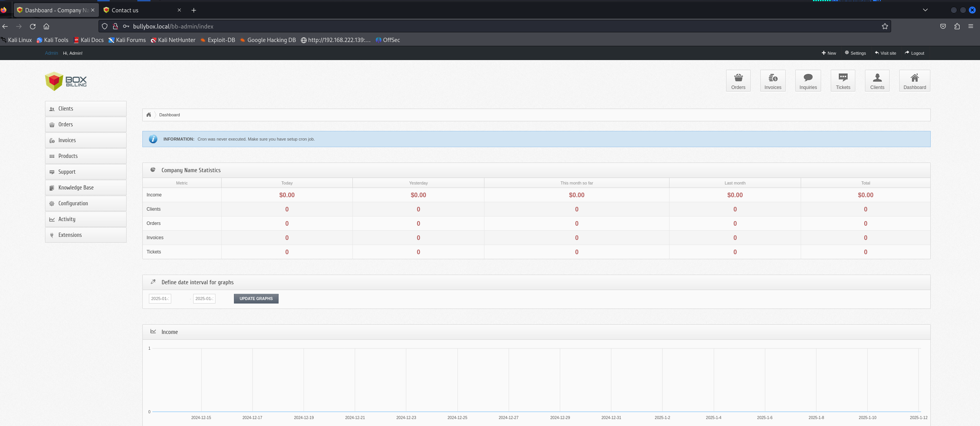Click the Define date interval panel heading
Screen dimensions: 980x426
tap(197, 282)
